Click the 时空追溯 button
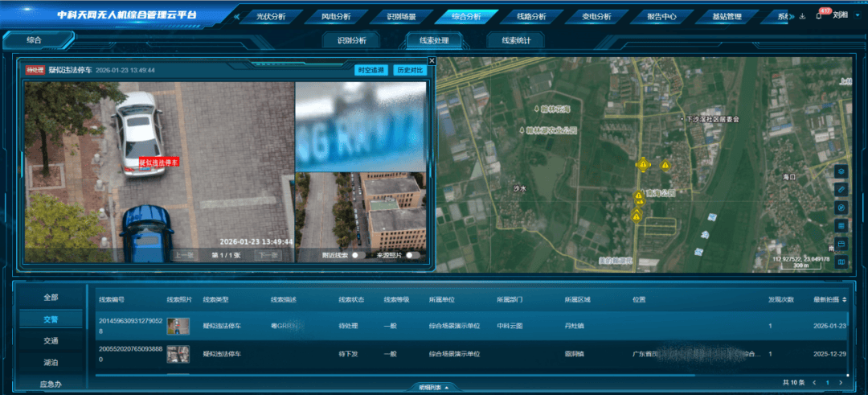Viewport: 868px width, 395px height. click(371, 70)
